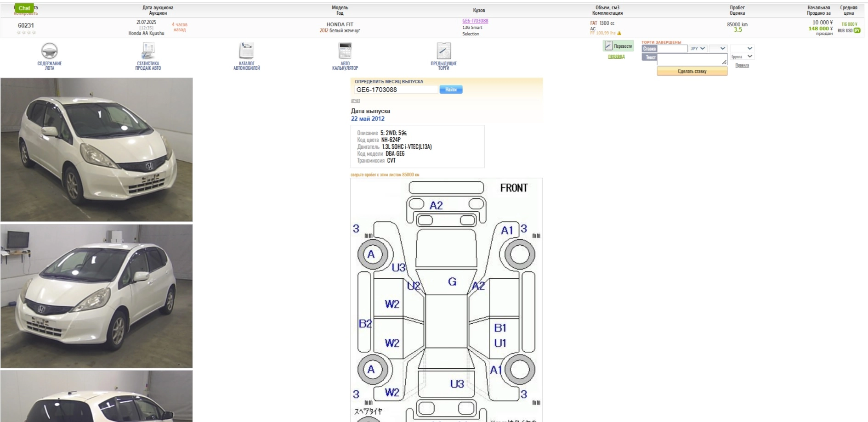The height and width of the screenshot is (422, 868).
Task: Switch price to RUB currency
Action: [841, 31]
